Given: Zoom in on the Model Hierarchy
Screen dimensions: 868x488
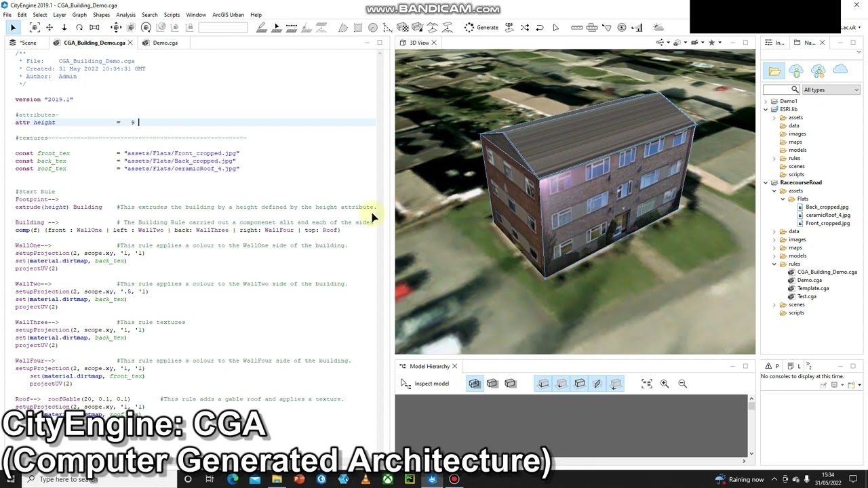Looking at the screenshot, I should click(x=665, y=384).
